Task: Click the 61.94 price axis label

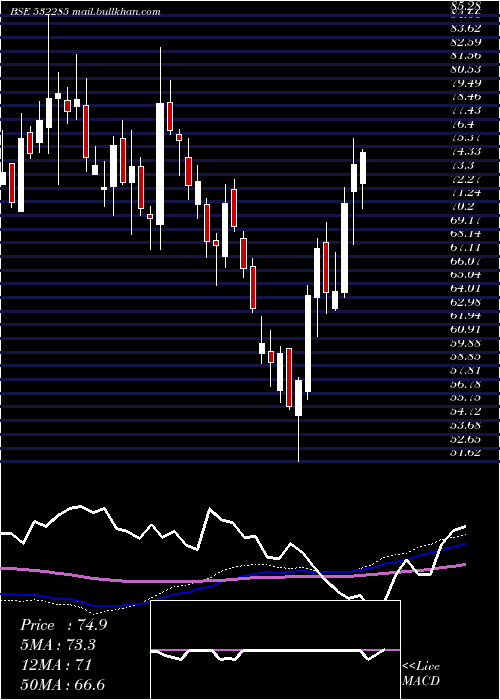Action: coord(466,316)
